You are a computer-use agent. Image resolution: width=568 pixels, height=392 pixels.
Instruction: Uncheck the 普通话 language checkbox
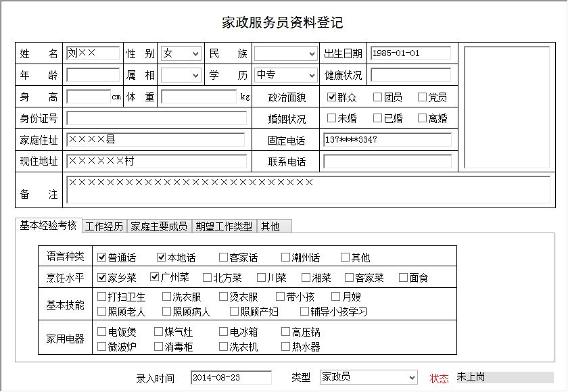tap(102, 258)
